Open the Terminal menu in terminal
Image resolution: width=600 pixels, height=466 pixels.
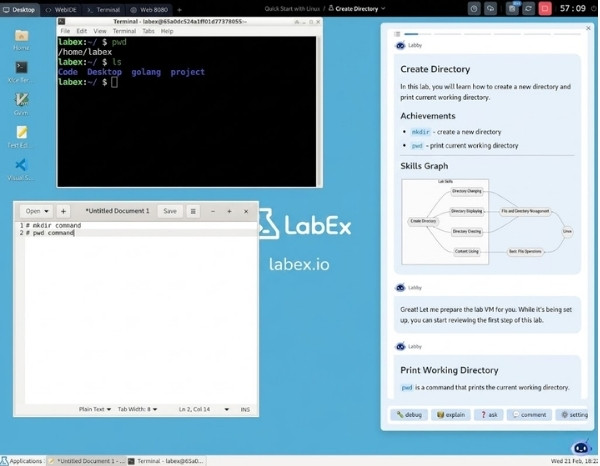tap(124, 31)
